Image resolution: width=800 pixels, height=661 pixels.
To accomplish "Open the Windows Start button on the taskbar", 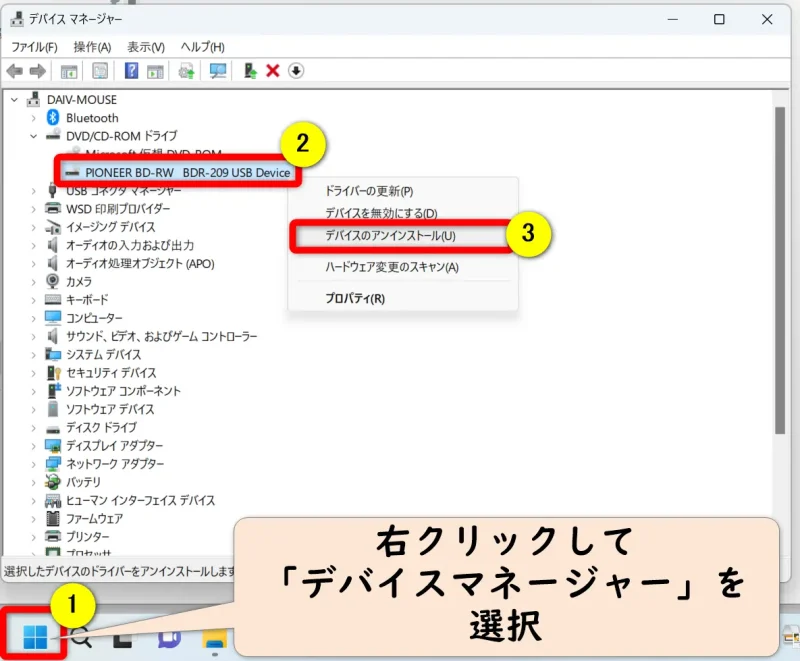I will 35,636.
